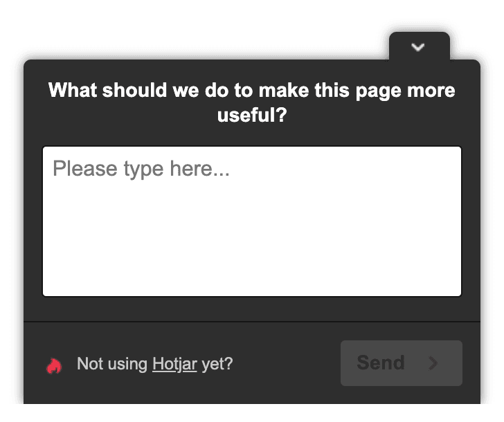Click the 'yet?' text after the Hotjar link

click(217, 364)
